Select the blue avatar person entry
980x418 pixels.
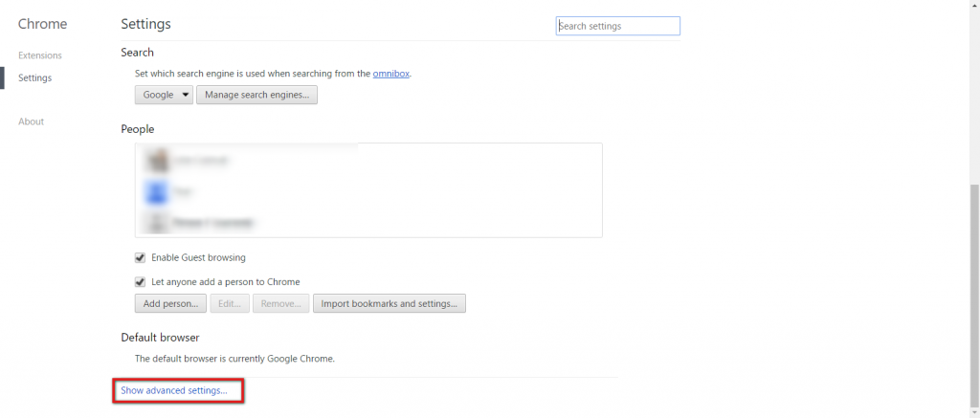click(368, 192)
